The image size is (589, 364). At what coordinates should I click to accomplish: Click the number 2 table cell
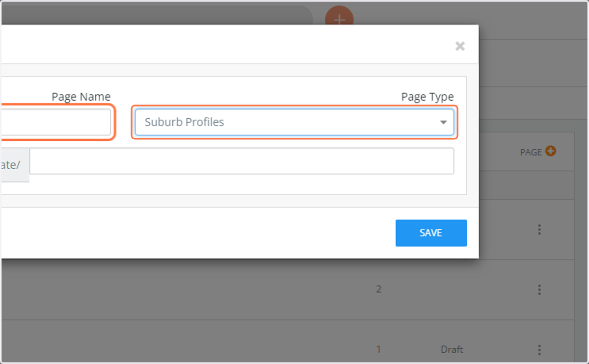tap(378, 289)
